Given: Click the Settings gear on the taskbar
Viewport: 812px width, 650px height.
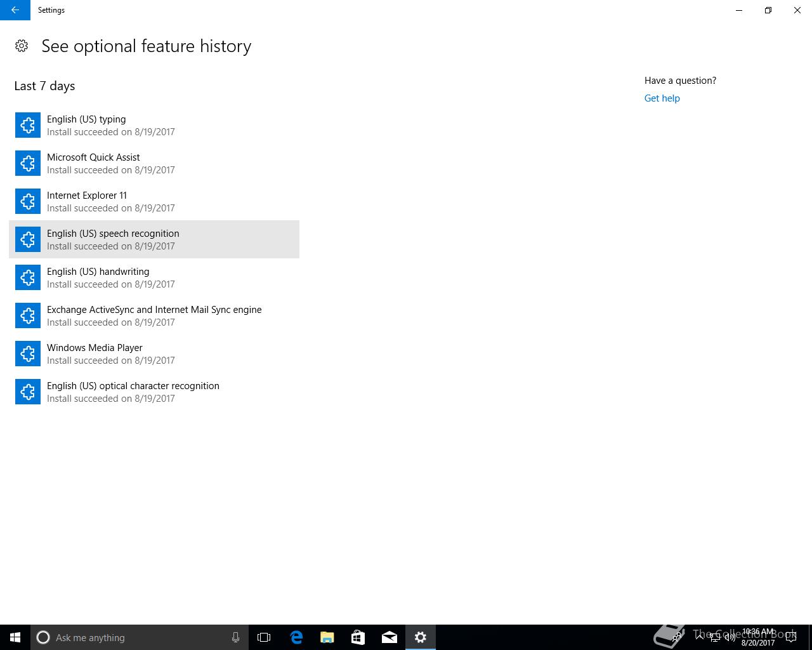Looking at the screenshot, I should click(x=421, y=637).
